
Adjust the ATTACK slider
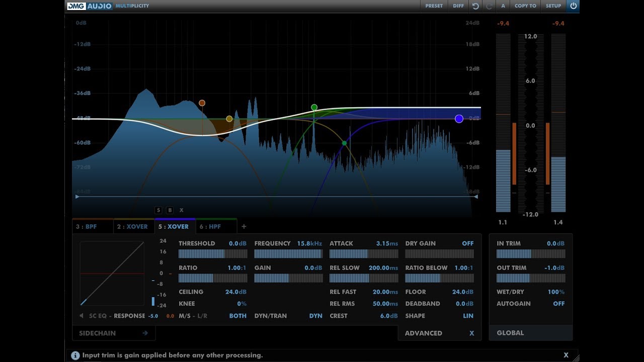(x=364, y=254)
